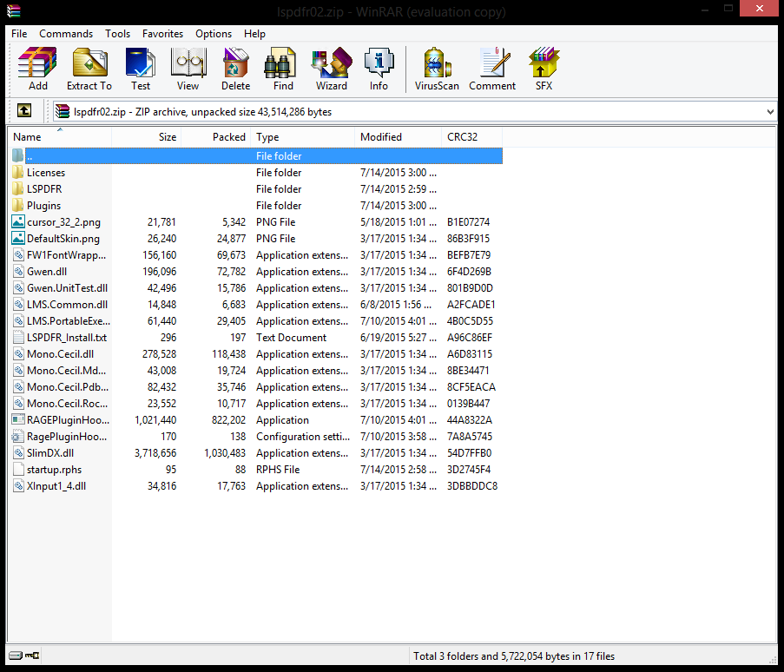784x672 pixels.
Task: Start VirusScan on the archive
Action: tap(437, 69)
